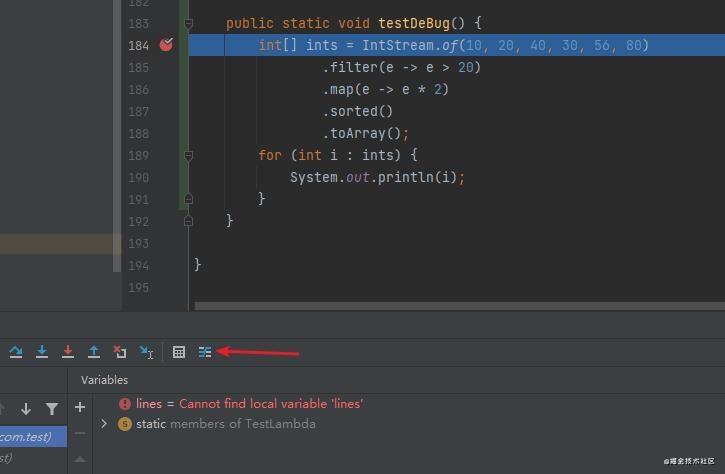Click the static members 'S' icon
The height and width of the screenshot is (474, 725).
tap(125, 424)
